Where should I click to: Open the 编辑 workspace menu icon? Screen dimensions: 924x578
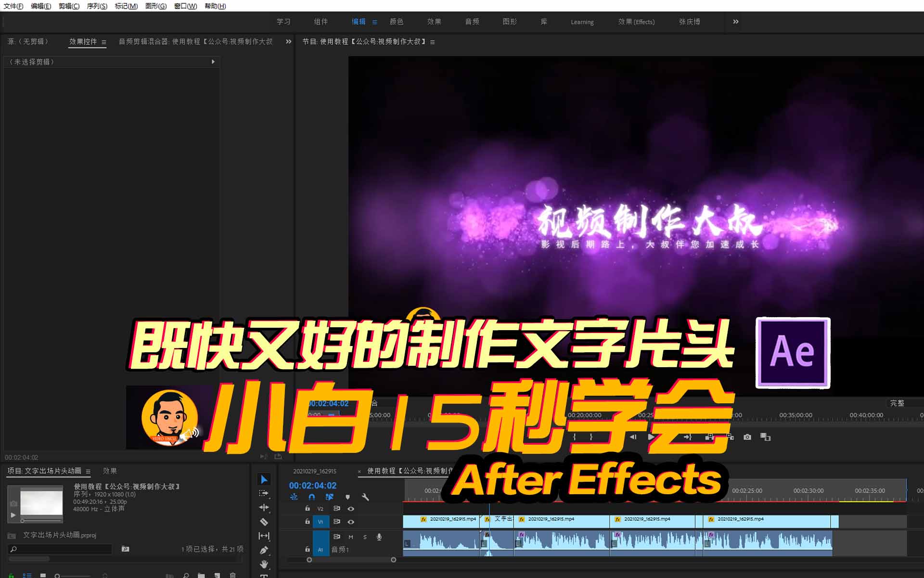point(374,22)
